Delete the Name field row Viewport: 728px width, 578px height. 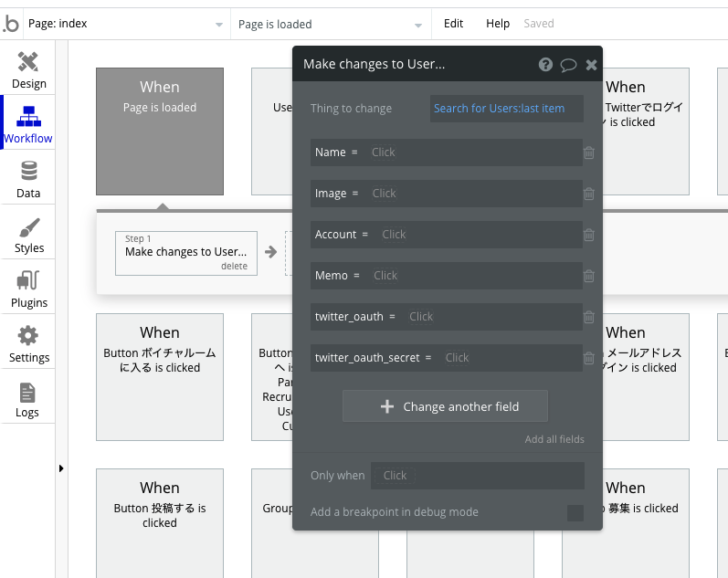pos(589,152)
